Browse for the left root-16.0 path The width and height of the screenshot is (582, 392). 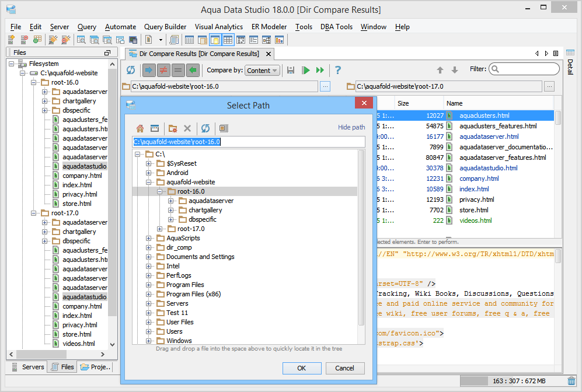click(x=325, y=86)
